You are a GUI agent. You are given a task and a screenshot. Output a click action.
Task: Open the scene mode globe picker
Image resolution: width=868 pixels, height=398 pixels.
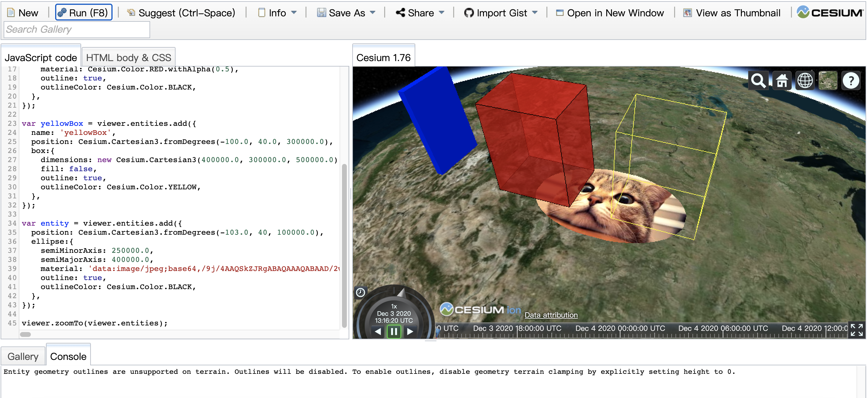pyautogui.click(x=805, y=81)
